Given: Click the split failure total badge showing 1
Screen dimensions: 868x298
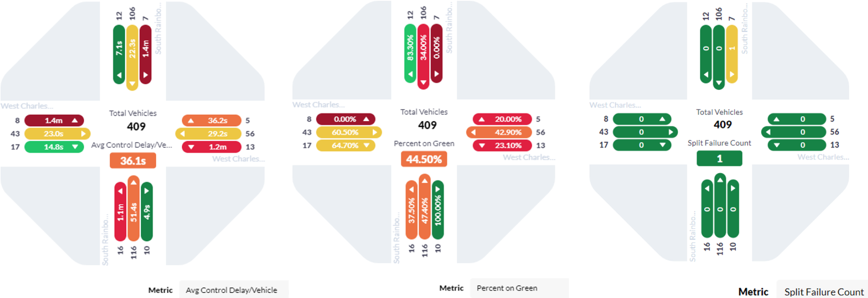Looking at the screenshot, I should [720, 158].
